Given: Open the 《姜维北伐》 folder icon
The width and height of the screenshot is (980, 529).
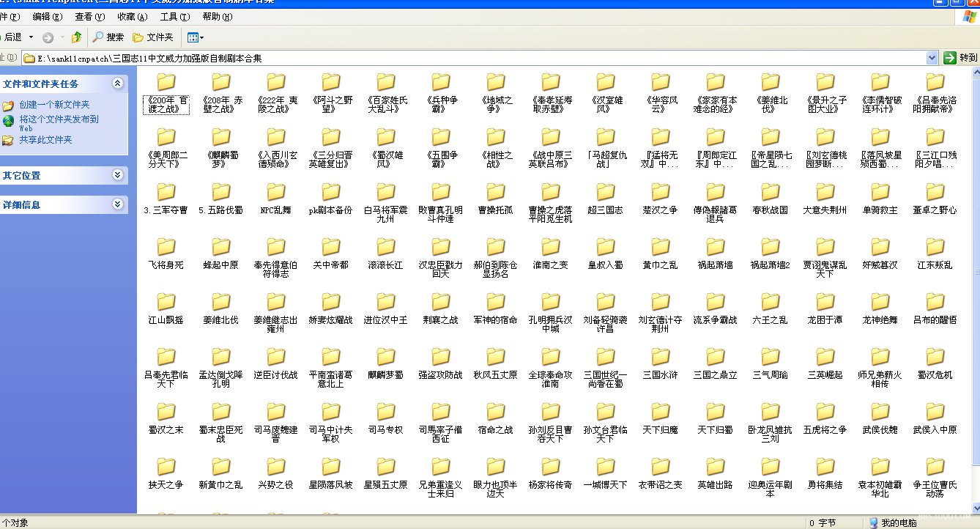Looking at the screenshot, I should coord(771,83).
